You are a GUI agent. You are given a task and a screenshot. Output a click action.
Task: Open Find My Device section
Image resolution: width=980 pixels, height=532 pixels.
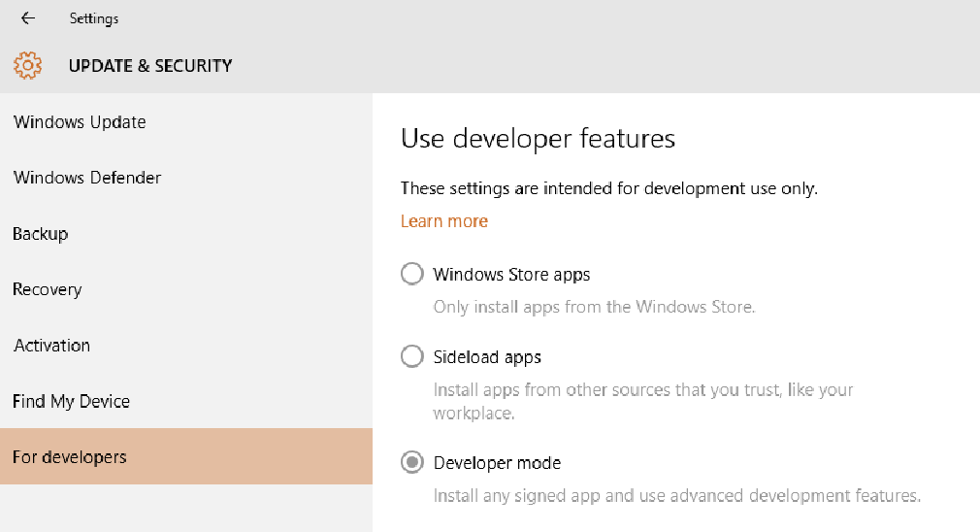(186, 401)
